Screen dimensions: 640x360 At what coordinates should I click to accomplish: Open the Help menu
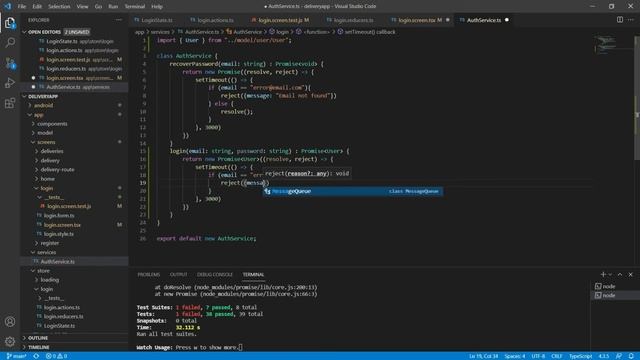(x=157, y=7)
